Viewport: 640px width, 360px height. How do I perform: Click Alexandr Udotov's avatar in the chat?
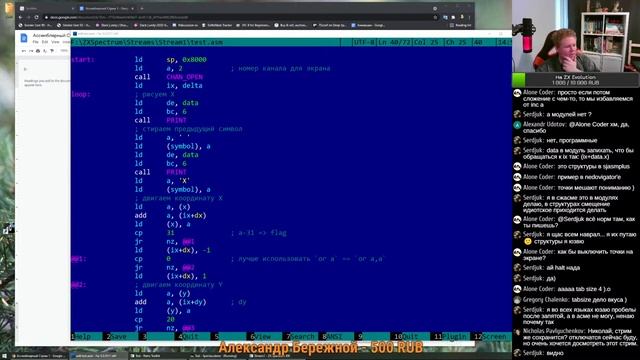517,125
